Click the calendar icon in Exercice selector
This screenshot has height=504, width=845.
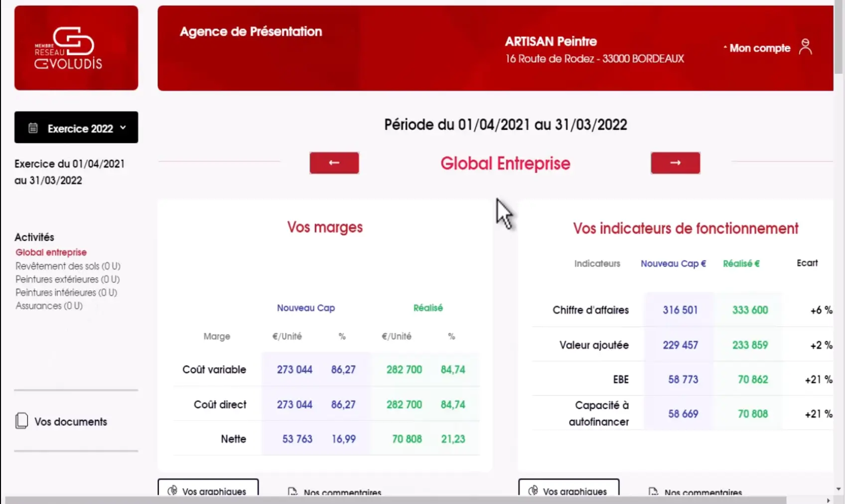pyautogui.click(x=33, y=128)
